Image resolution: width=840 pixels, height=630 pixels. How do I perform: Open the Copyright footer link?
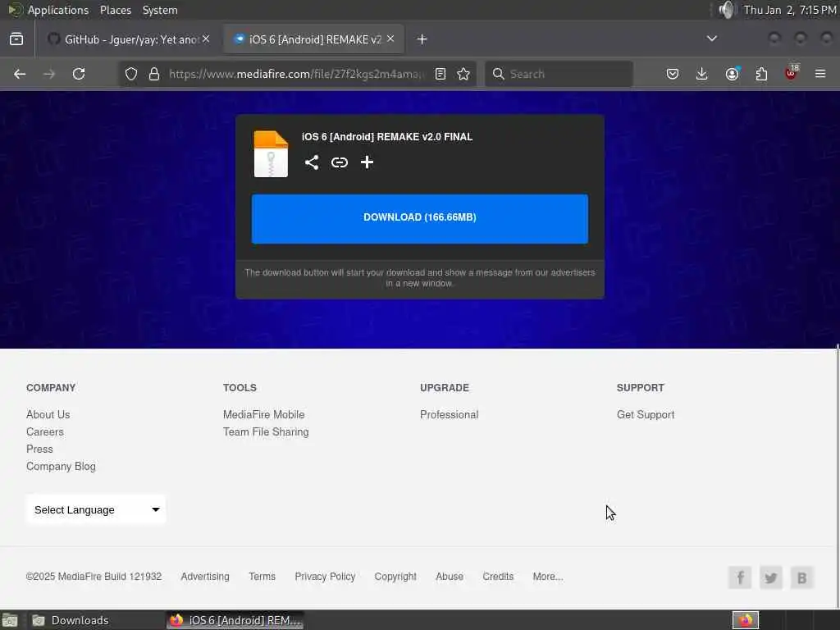(395, 577)
